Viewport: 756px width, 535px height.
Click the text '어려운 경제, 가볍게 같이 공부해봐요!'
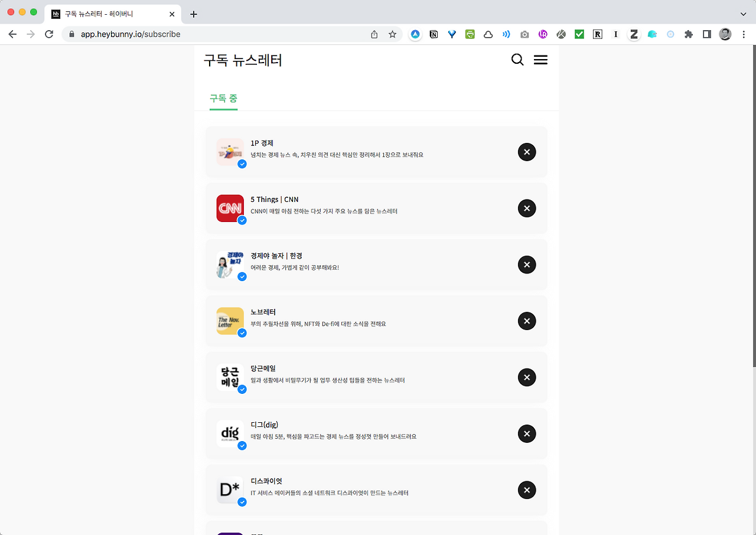[x=295, y=267]
